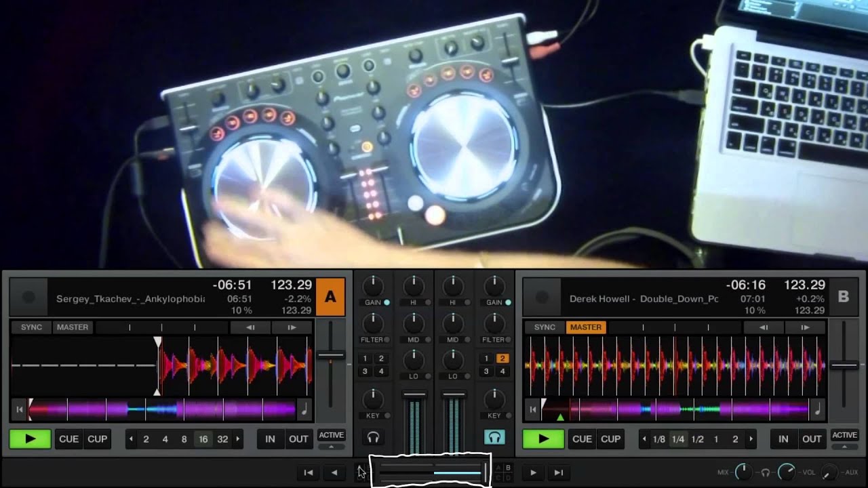Viewport: 868px width, 488px height.
Task: Click Sergey_Tkachev track title on deck A
Action: [130, 299]
